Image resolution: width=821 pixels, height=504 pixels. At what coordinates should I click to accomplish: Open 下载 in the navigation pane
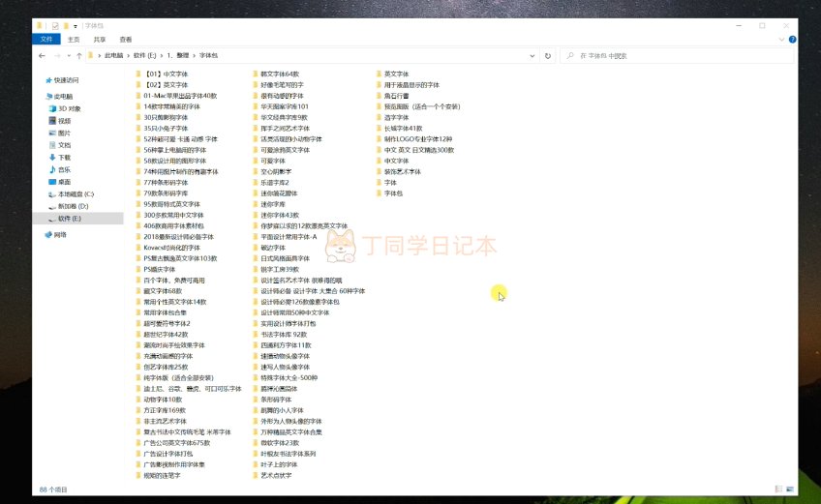[x=59, y=157]
